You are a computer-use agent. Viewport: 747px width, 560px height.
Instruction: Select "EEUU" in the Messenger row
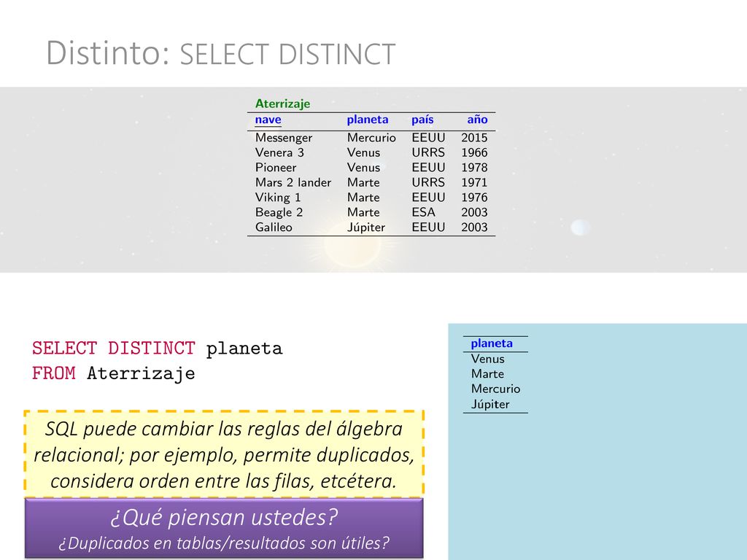(428, 138)
